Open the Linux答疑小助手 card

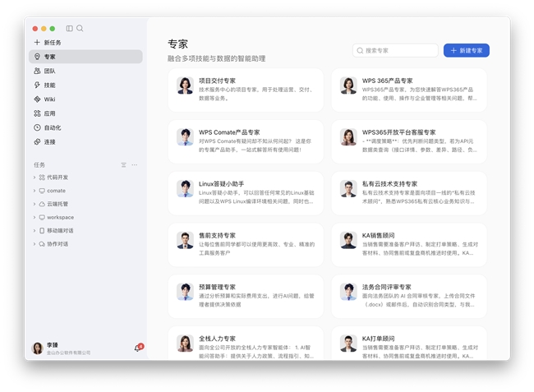246,193
